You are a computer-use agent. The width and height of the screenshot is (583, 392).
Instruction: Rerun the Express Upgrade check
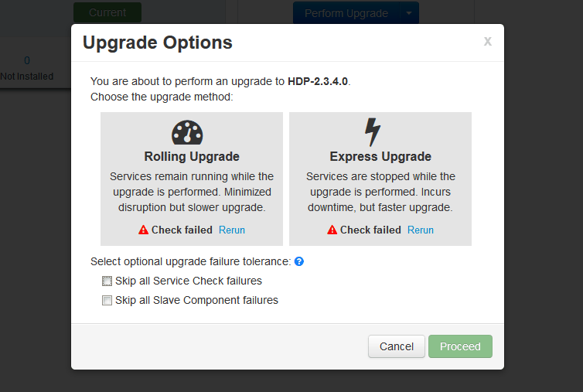tap(421, 230)
